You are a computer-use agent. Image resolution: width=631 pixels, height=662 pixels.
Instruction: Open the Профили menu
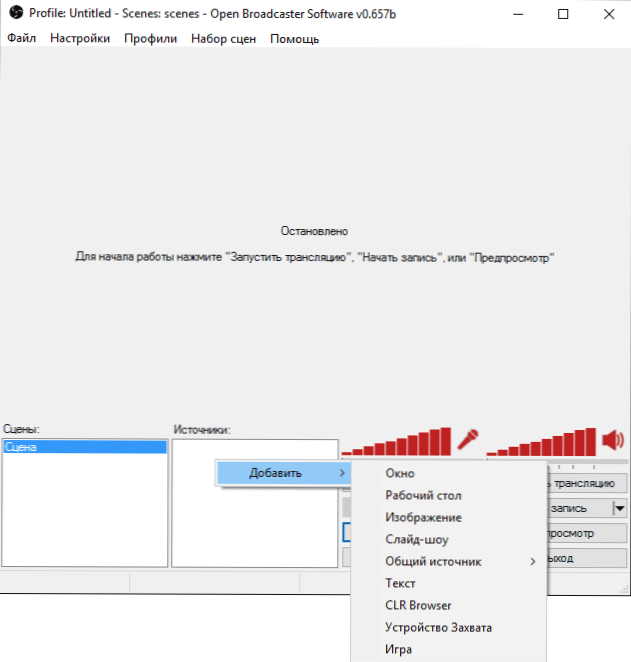coord(150,39)
